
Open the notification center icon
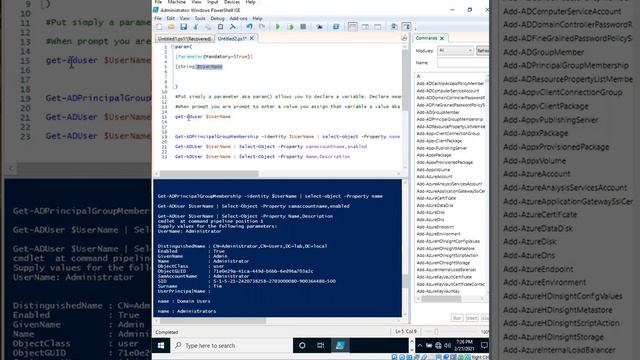tap(484, 346)
